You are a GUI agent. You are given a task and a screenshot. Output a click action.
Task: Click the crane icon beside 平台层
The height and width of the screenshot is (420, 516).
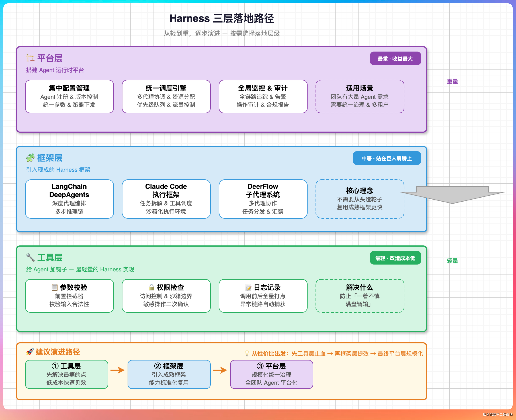30,58
